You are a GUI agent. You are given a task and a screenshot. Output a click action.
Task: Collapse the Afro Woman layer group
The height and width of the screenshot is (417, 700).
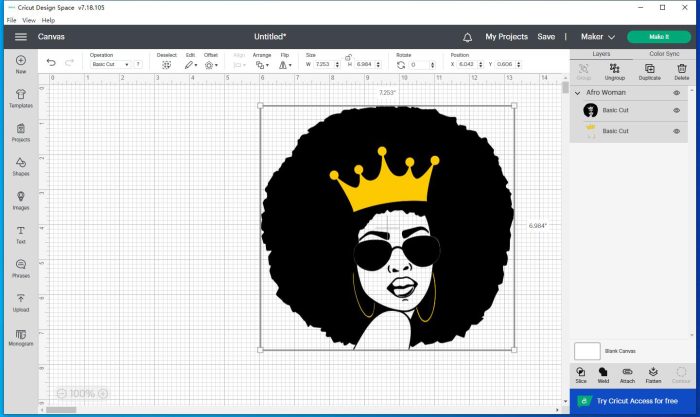pyautogui.click(x=577, y=93)
